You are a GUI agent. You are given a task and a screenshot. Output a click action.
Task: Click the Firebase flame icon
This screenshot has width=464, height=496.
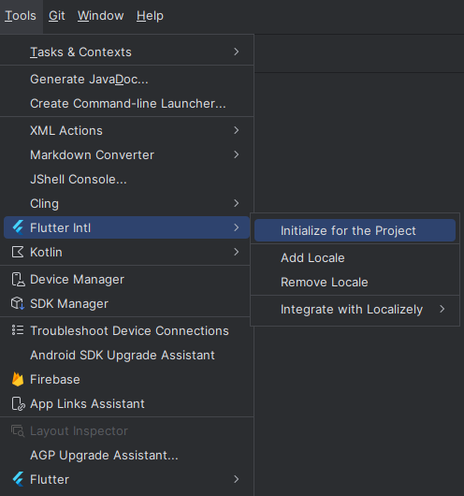point(18,379)
